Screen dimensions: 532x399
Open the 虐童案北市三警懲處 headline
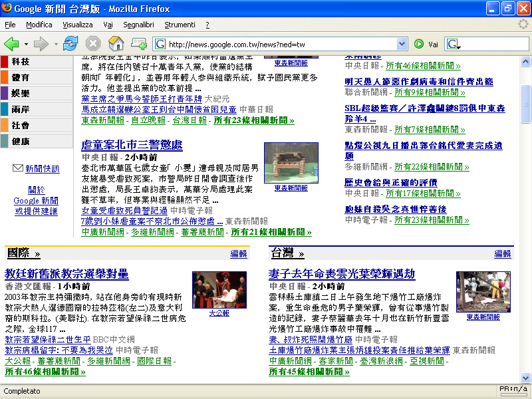click(132, 145)
